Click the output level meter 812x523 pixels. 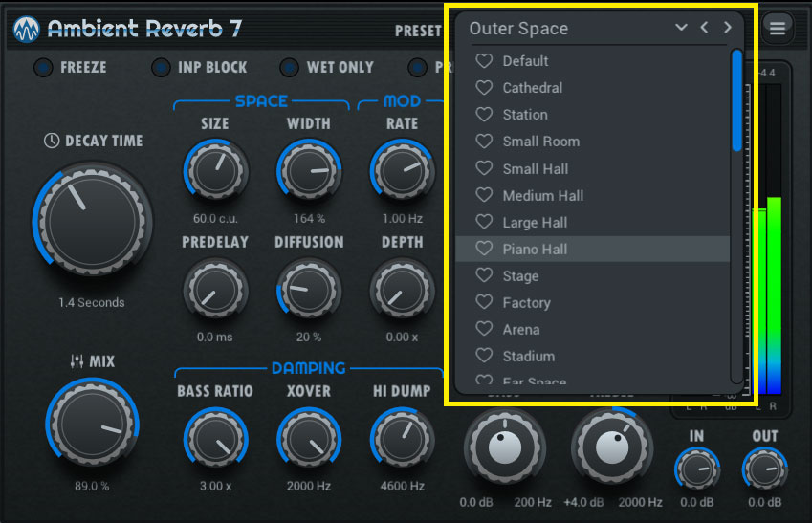tap(766, 239)
